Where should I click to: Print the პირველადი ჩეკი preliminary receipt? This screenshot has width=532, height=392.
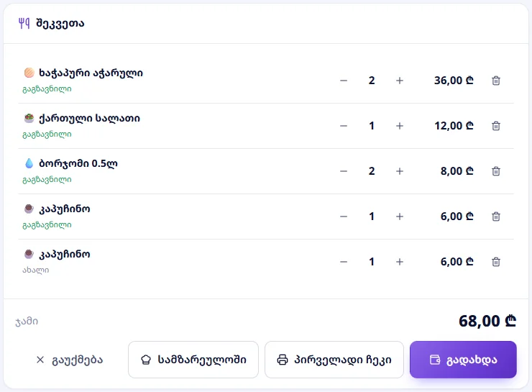pyautogui.click(x=334, y=360)
